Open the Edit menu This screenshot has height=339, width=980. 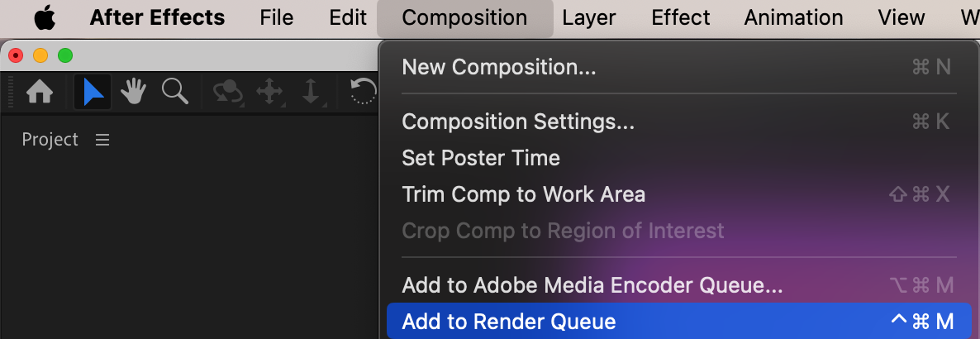coord(348,17)
